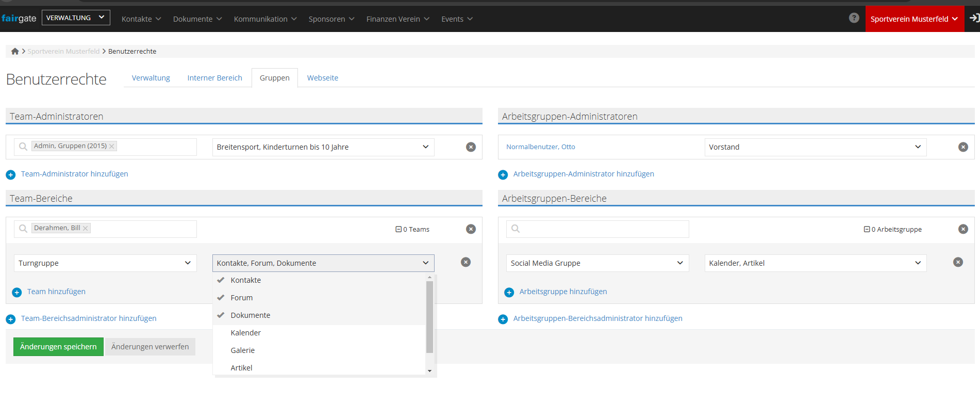Click Änderungen speichern button
The height and width of the screenshot is (403, 980).
tap(58, 347)
